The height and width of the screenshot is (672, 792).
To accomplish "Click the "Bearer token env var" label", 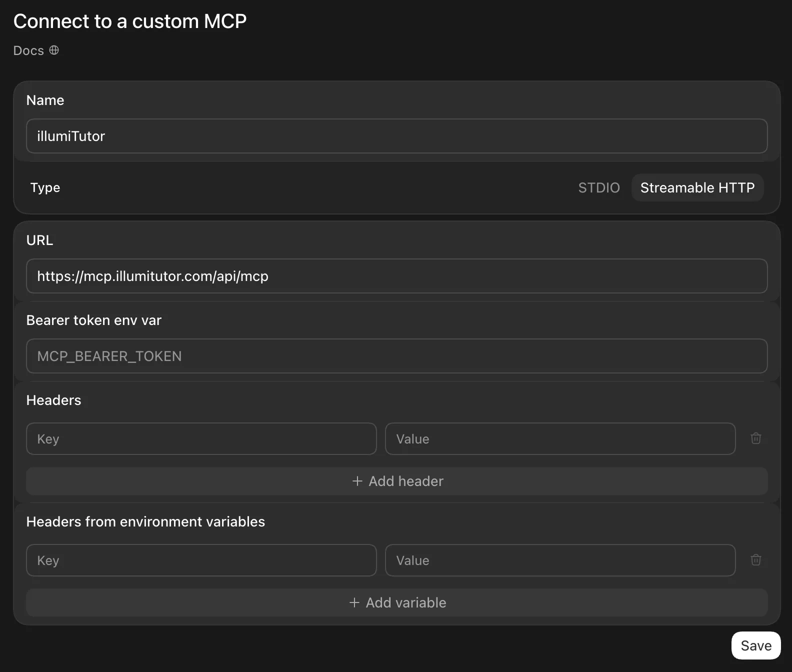I will [x=94, y=320].
